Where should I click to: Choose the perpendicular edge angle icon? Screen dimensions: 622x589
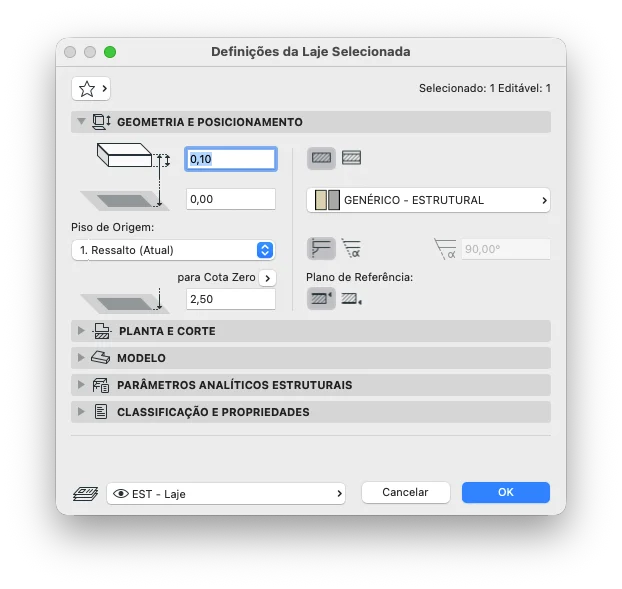tap(321, 249)
